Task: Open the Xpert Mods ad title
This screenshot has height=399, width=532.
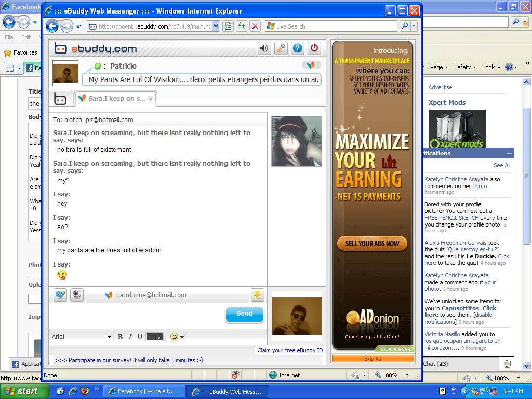Action: [x=447, y=103]
